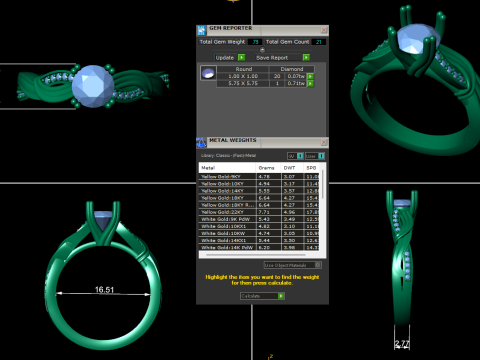The image size is (480, 360).
Task: Click the Round shape header cell
Action: 243,69
